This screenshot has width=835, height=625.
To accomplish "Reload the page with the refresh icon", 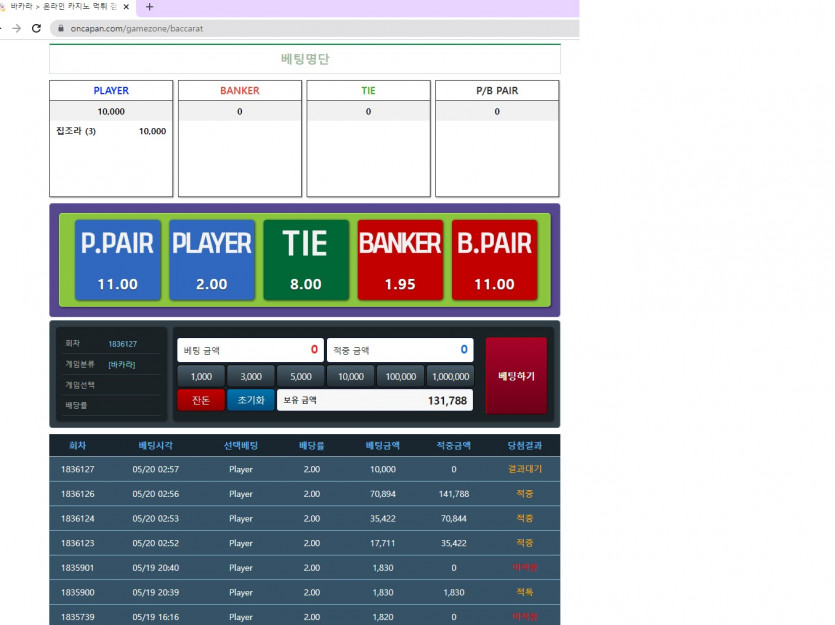I will (36, 28).
